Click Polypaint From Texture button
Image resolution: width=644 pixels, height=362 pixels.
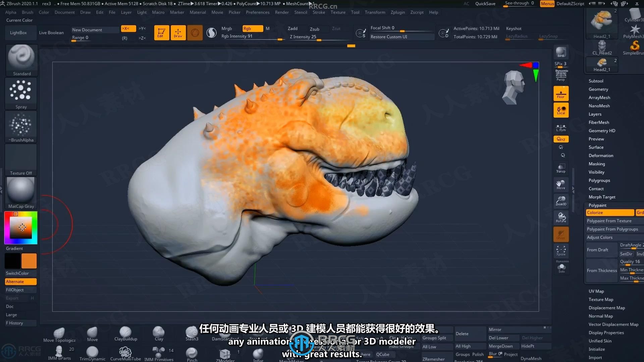pos(614,221)
